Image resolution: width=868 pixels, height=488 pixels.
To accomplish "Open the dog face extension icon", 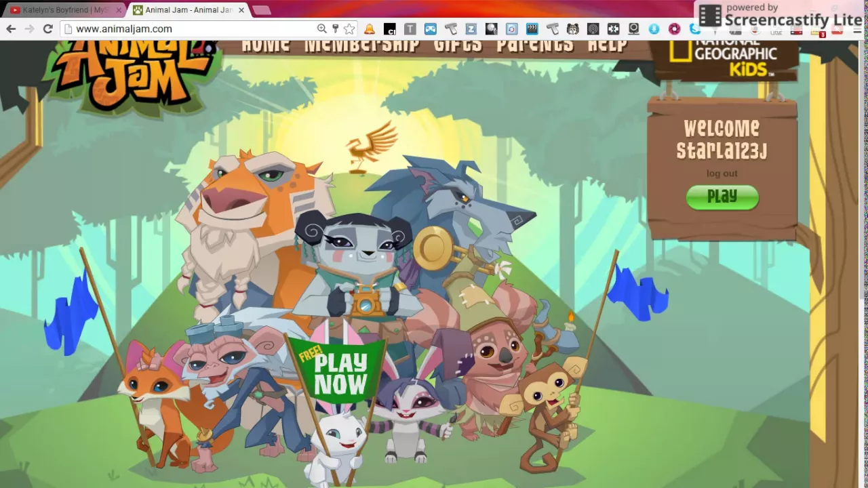I will pyautogui.click(x=573, y=29).
